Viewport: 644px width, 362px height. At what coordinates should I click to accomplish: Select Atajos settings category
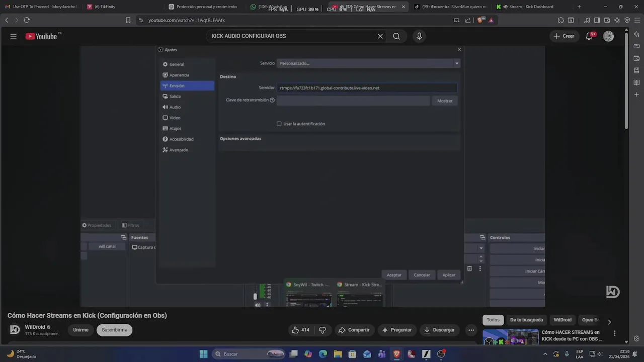pyautogui.click(x=187, y=129)
